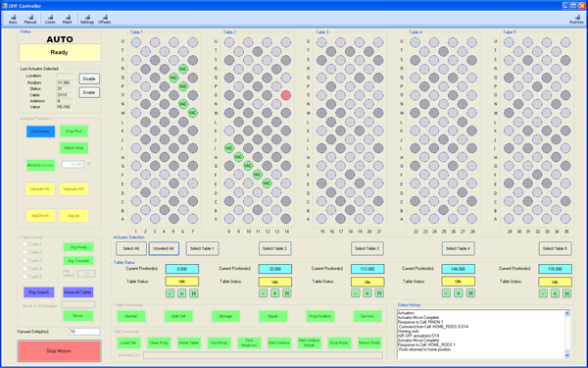Viewport: 588px width, 368px height.
Task: Click the Enable actuator button
Action: click(x=89, y=92)
